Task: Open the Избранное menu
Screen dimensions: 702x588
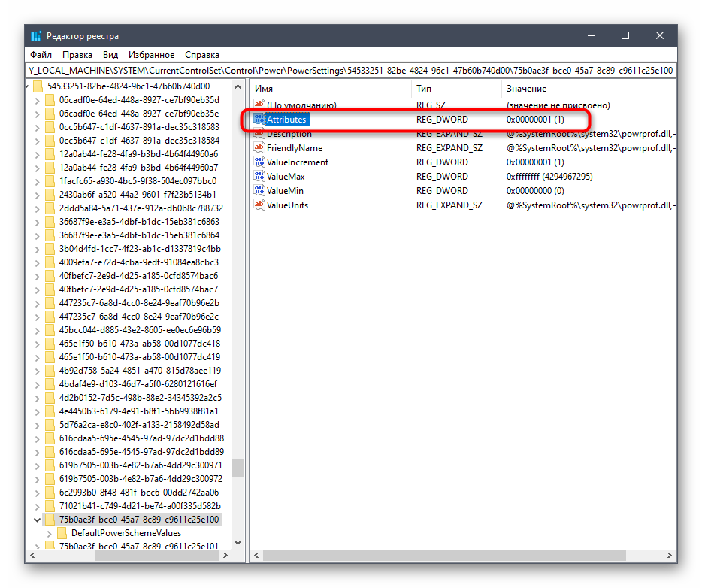Action: [x=151, y=55]
